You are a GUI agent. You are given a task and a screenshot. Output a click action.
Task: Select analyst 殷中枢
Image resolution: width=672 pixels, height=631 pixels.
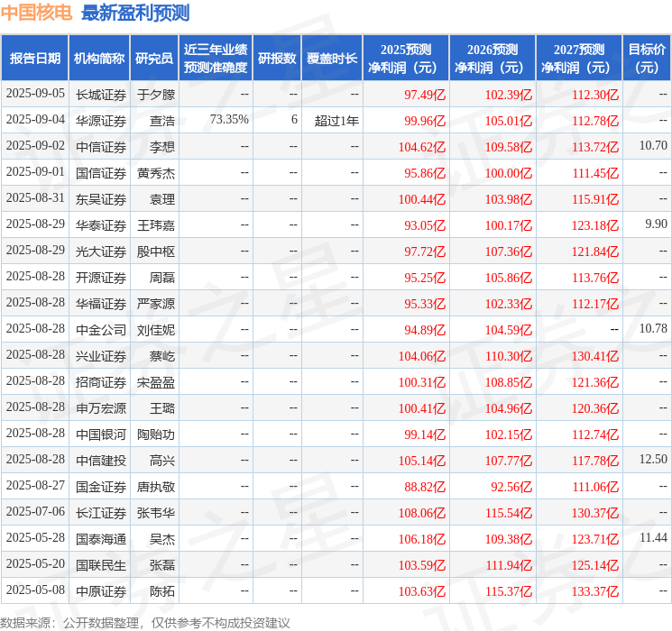[156, 251]
